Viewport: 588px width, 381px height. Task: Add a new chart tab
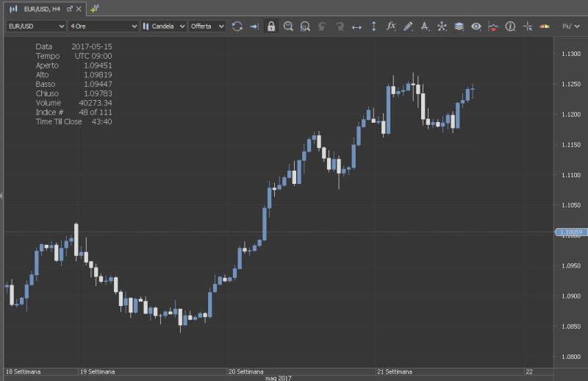tap(94, 9)
